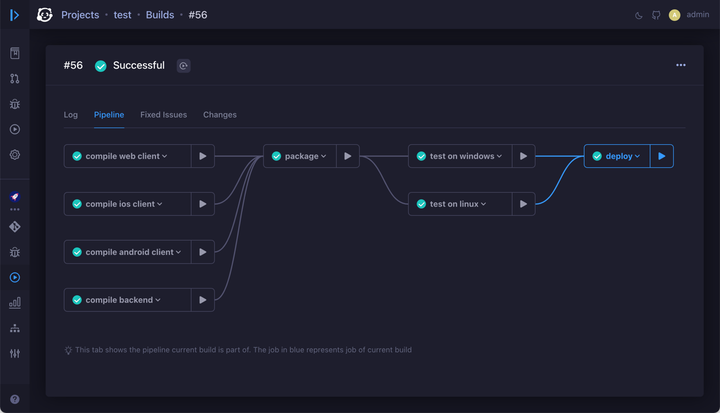Click the Help question mark icon
The height and width of the screenshot is (413, 720).
[x=15, y=399]
